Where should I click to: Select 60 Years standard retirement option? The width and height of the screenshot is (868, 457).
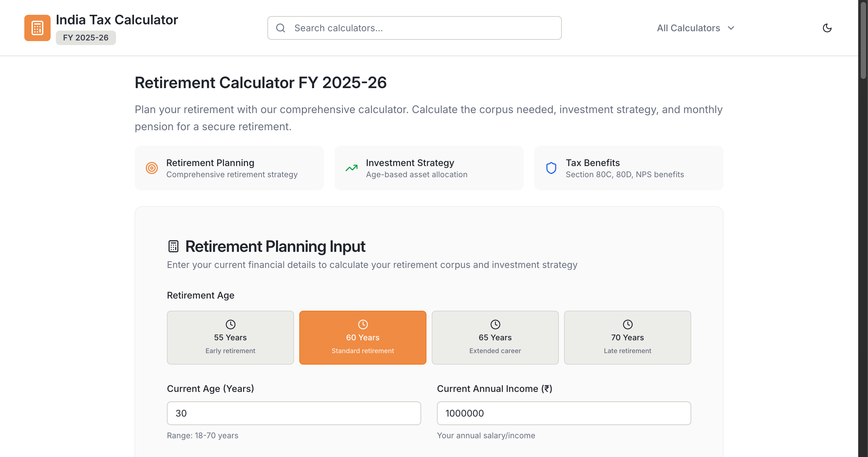coord(363,338)
